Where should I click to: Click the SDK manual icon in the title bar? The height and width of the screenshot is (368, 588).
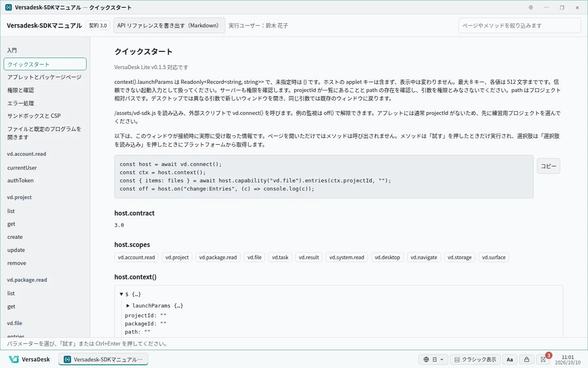(x=8, y=7)
